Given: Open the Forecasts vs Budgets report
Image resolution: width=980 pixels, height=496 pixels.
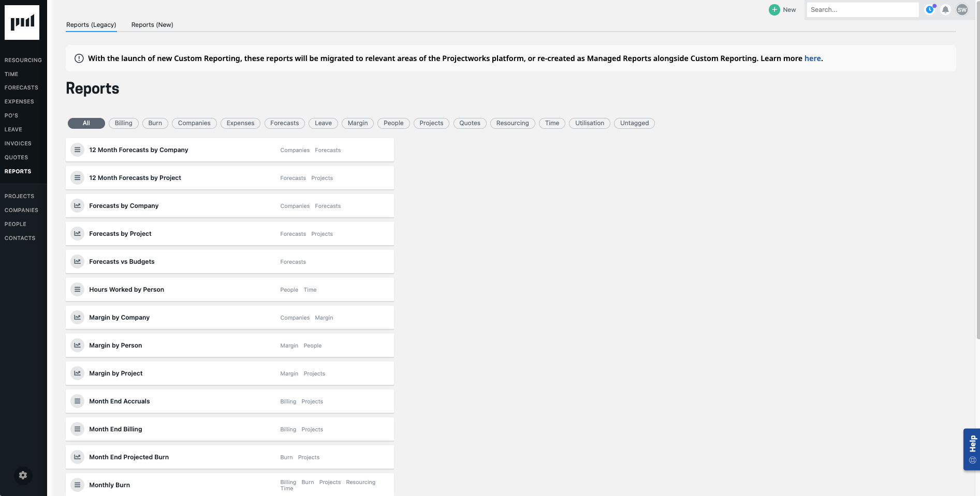Looking at the screenshot, I should [230, 262].
